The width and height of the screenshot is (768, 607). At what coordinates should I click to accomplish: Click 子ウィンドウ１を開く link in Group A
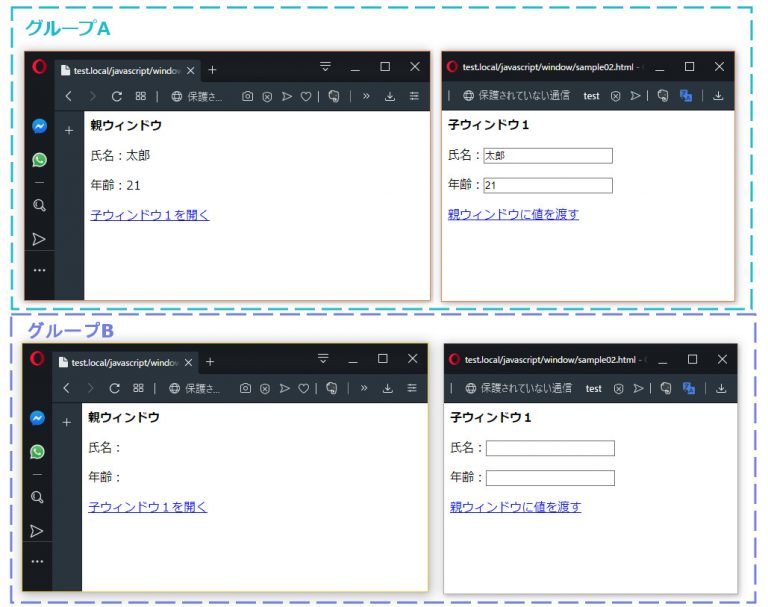click(150, 215)
